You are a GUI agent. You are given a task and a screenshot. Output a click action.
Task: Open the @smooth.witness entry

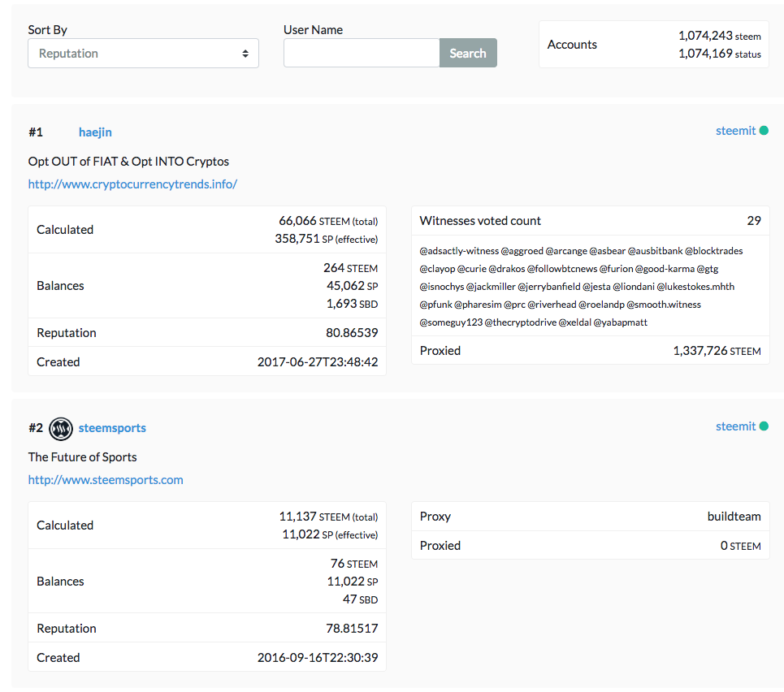664,305
